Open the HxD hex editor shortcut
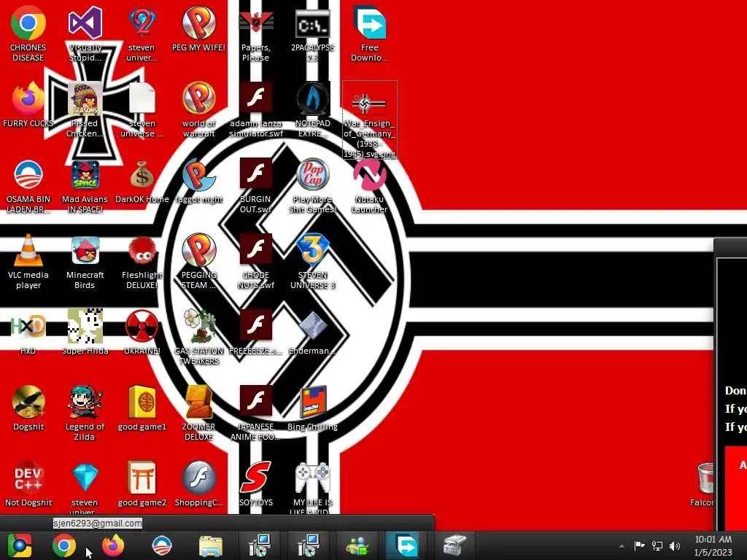 pyautogui.click(x=28, y=332)
